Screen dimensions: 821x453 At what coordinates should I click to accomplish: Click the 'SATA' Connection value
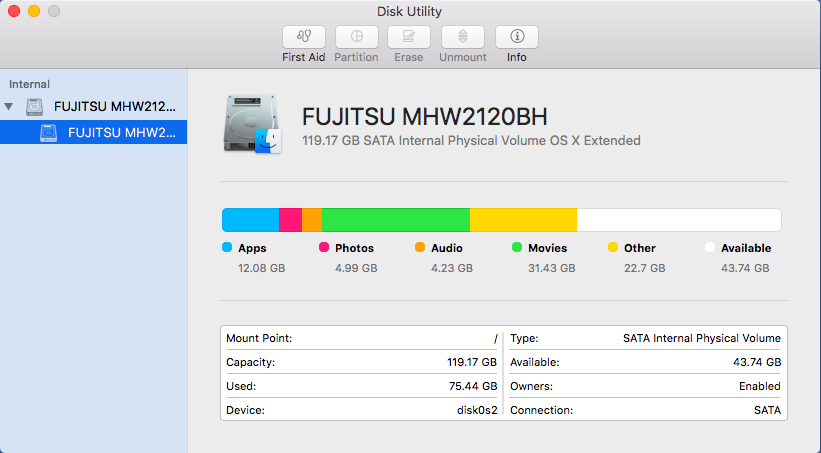click(767, 410)
